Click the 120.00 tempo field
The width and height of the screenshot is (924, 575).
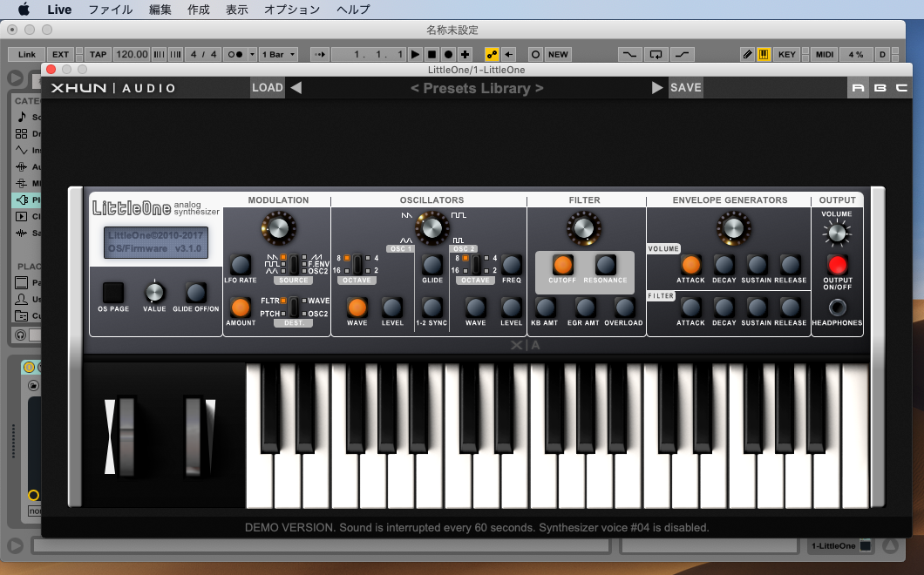point(132,54)
